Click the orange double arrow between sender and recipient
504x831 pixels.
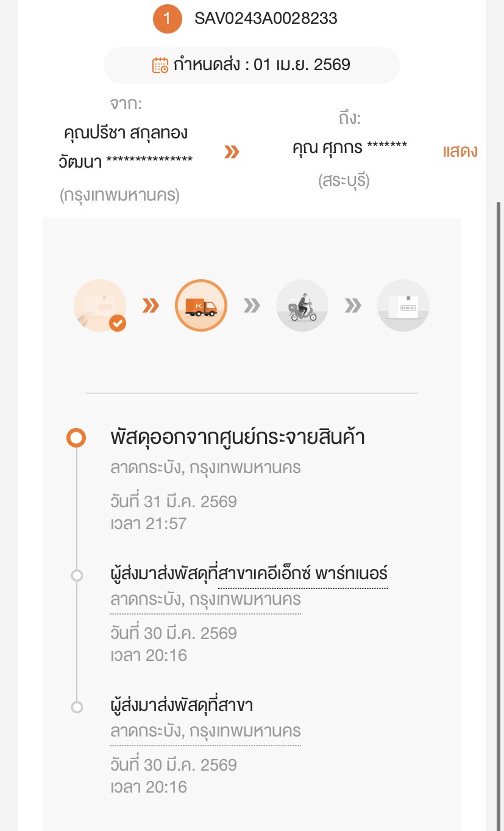click(x=232, y=152)
